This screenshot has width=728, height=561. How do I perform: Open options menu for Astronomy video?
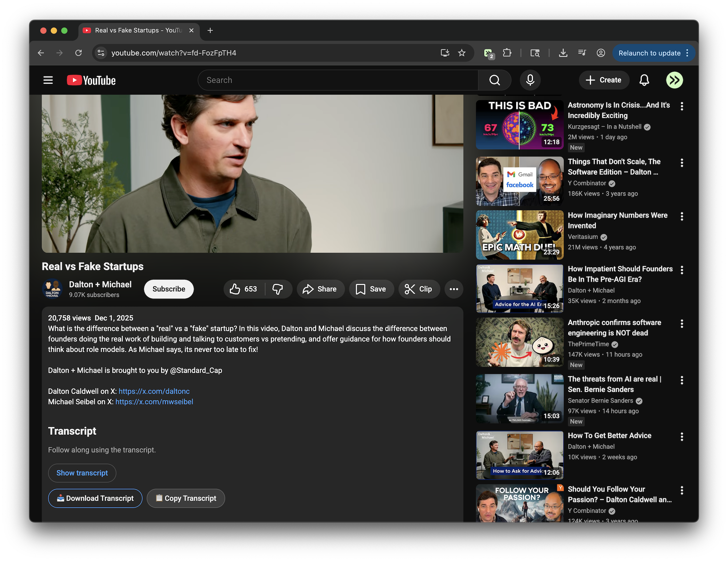click(682, 106)
